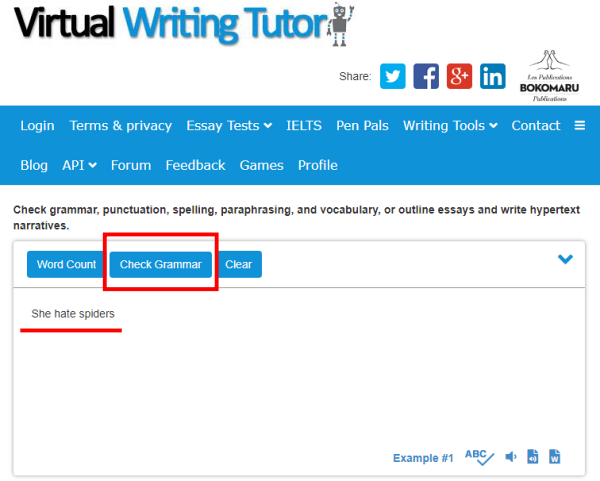Clear the text with Clear button
600x481 pixels.
(238, 264)
